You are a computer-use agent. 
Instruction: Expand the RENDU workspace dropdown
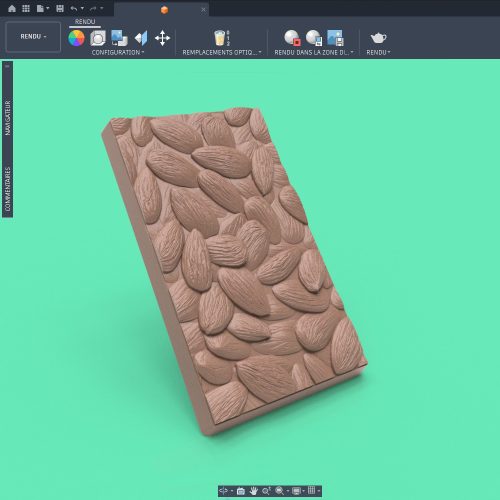[33, 37]
